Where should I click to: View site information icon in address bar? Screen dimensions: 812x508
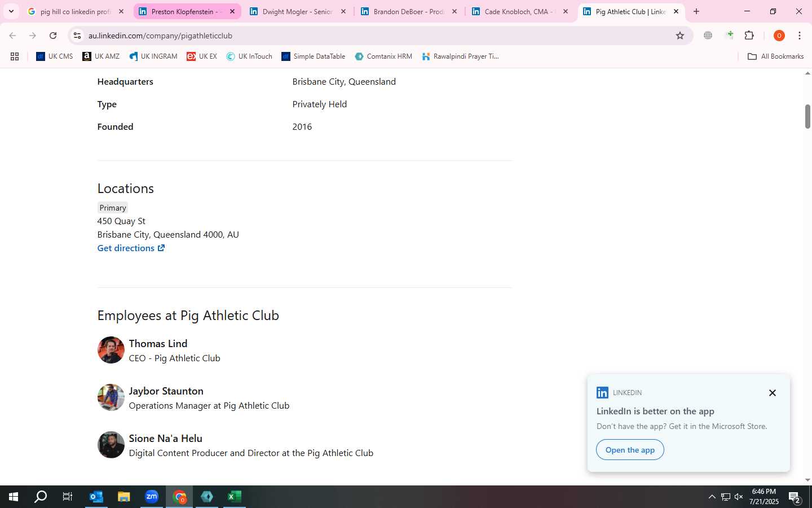(x=77, y=36)
